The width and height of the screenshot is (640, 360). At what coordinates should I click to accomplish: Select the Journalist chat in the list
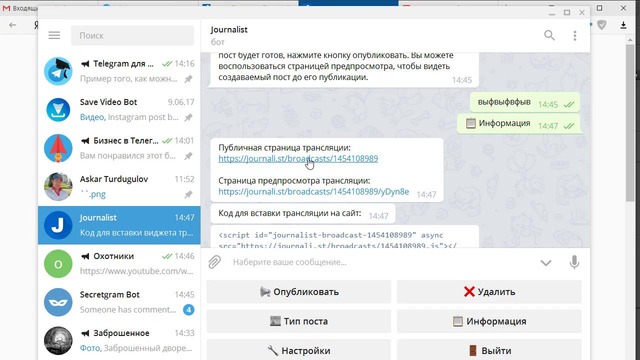click(119, 225)
